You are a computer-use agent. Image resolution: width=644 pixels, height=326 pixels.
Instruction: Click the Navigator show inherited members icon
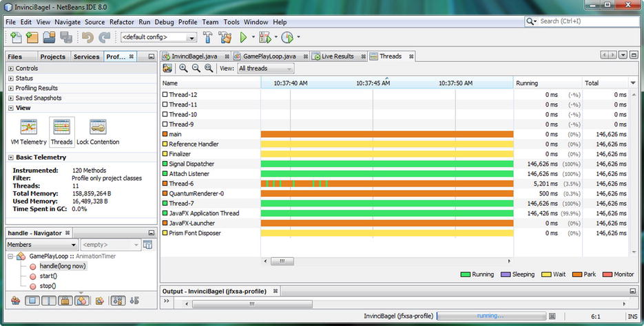16,301
